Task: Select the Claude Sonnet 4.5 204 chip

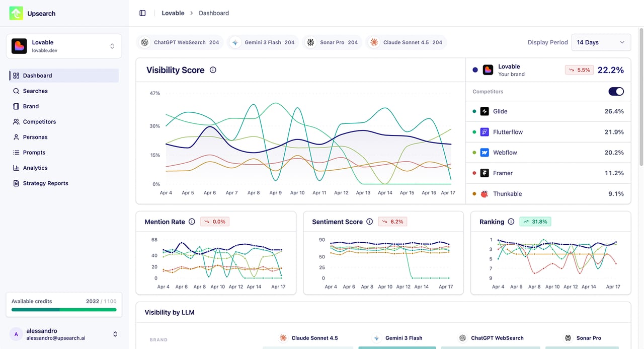Action: [406, 42]
